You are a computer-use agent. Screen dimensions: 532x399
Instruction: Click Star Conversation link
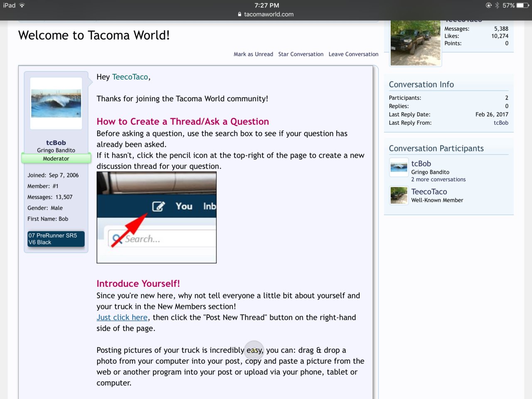pos(300,54)
